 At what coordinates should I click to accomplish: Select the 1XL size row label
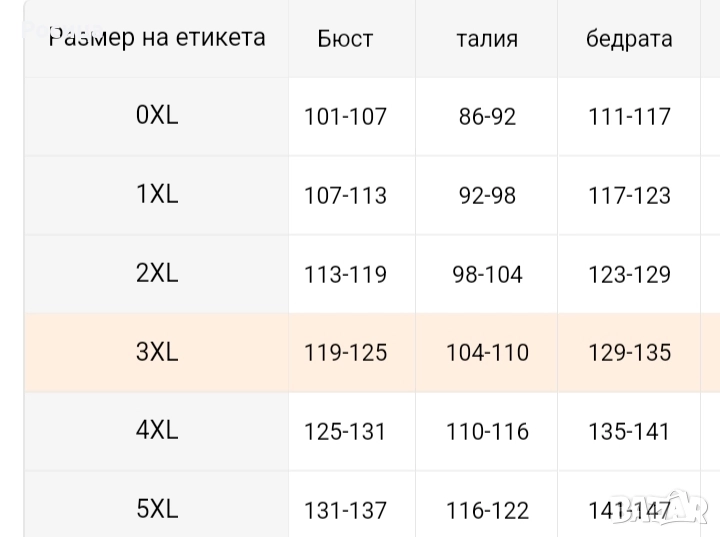pos(157,194)
